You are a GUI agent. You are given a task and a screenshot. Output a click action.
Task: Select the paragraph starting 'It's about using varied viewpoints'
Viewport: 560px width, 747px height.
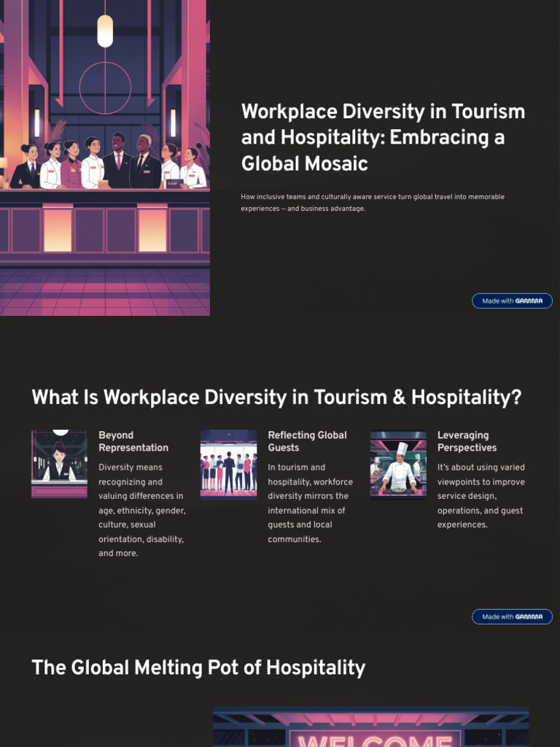(x=481, y=496)
